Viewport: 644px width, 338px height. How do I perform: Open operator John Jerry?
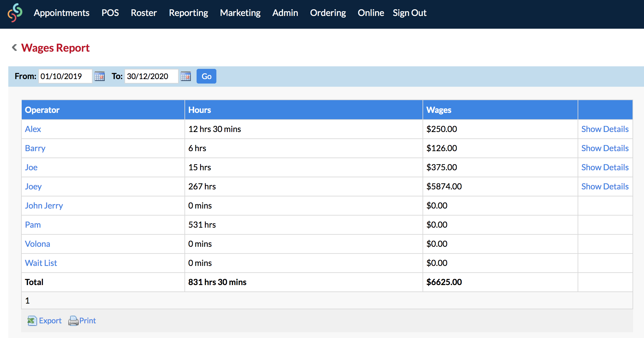coord(44,206)
